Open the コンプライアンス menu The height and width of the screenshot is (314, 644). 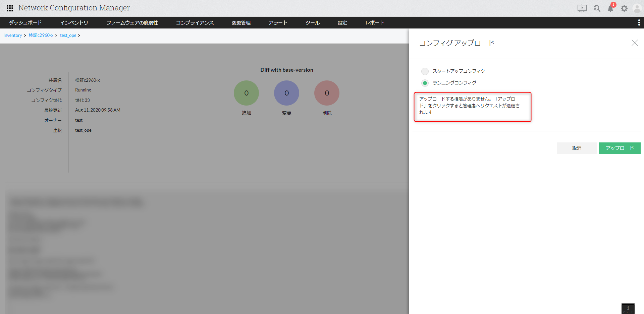pos(195,22)
